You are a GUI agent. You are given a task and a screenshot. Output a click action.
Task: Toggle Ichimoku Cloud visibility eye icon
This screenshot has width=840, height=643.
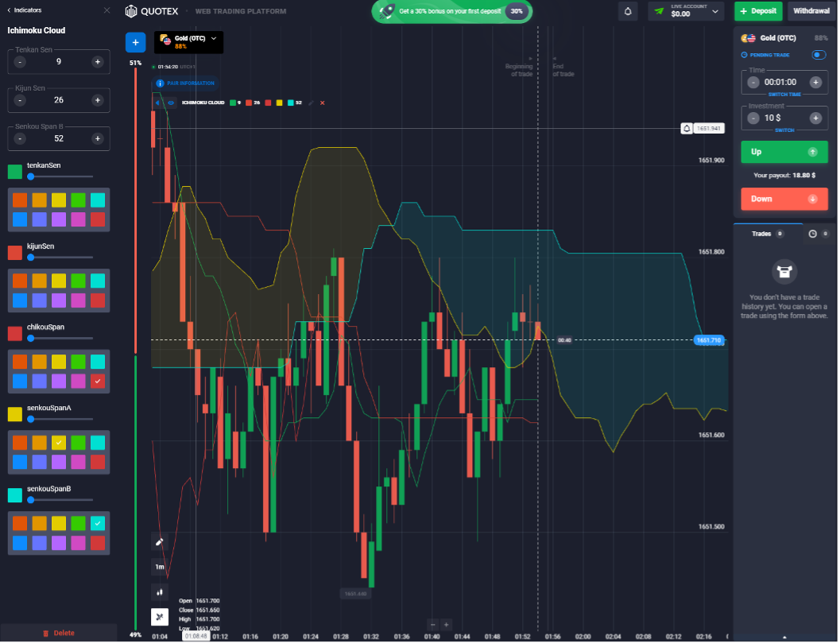(x=172, y=103)
